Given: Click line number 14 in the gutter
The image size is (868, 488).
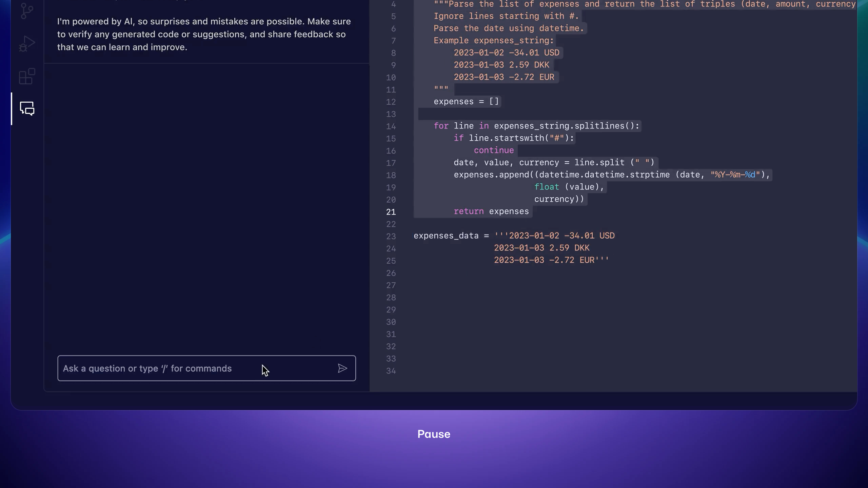Looking at the screenshot, I should (x=391, y=126).
